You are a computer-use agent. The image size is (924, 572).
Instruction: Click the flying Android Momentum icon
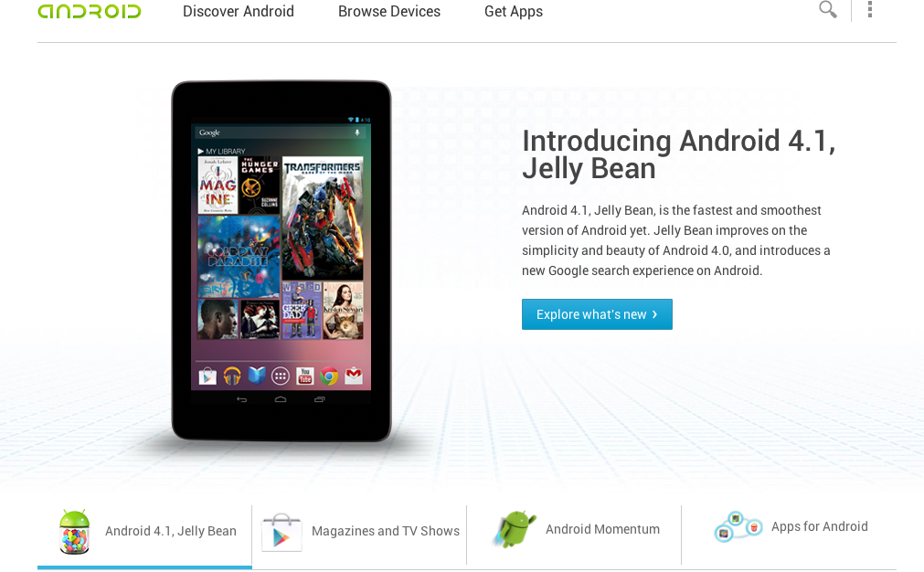click(x=515, y=529)
